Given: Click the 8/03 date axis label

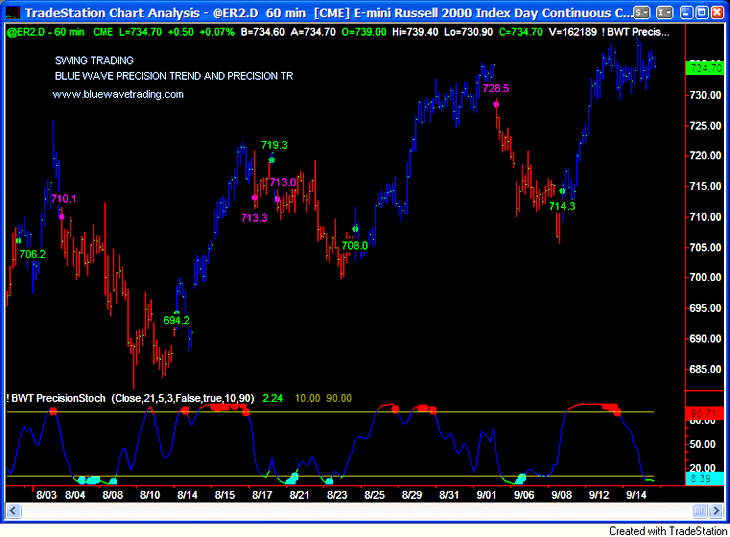Looking at the screenshot, I should pos(46,495).
